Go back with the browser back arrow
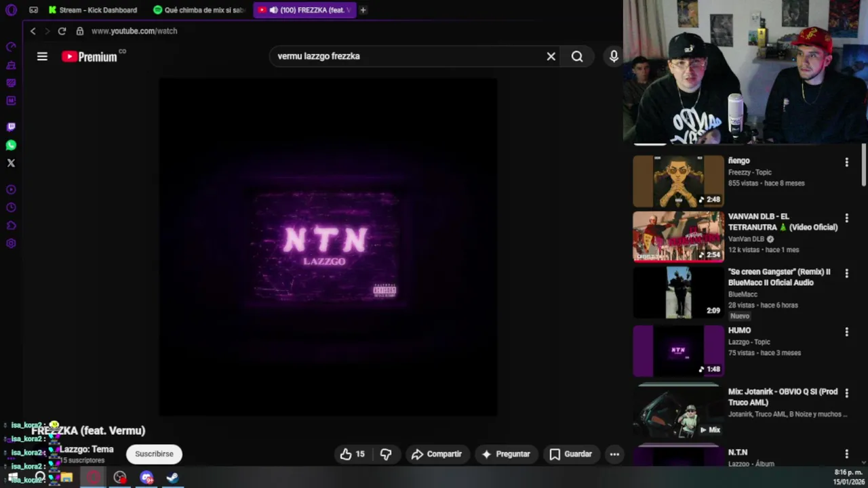 (x=33, y=31)
